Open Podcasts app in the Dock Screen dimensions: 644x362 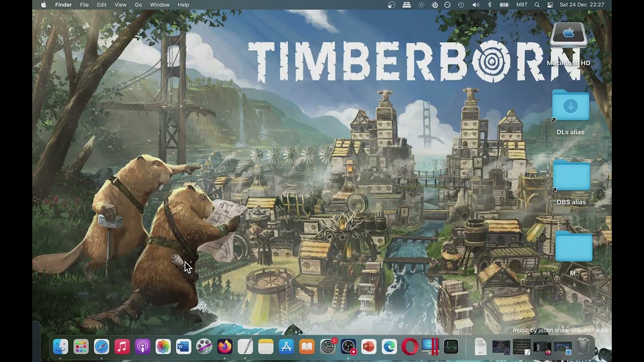click(142, 346)
